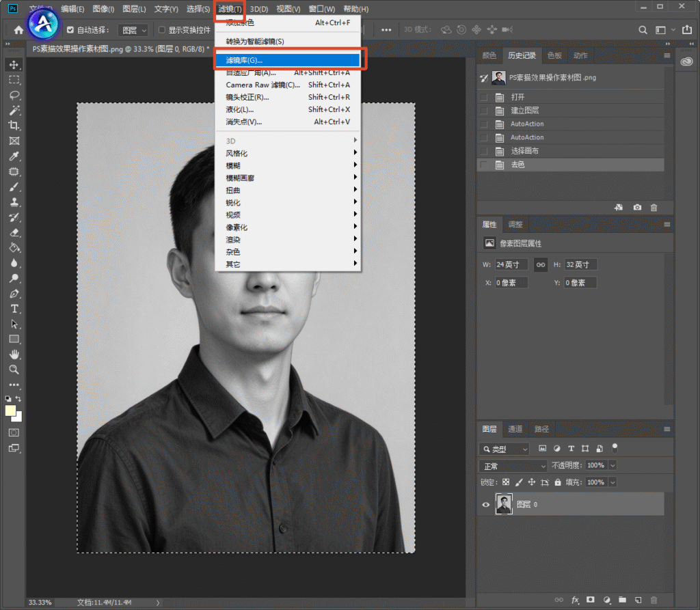This screenshot has width=700, height=610.
Task: Choose 滤镜库(G)... from the filter menu
Action: [288, 60]
